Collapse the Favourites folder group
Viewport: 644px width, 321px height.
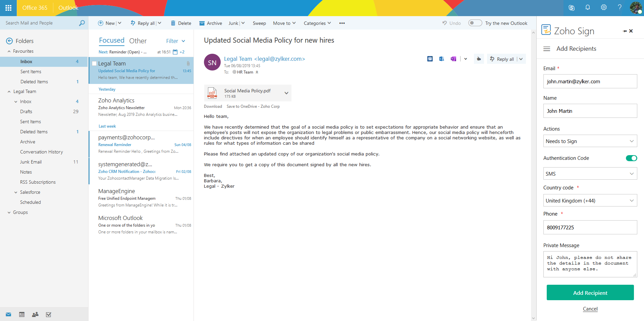pos(9,51)
